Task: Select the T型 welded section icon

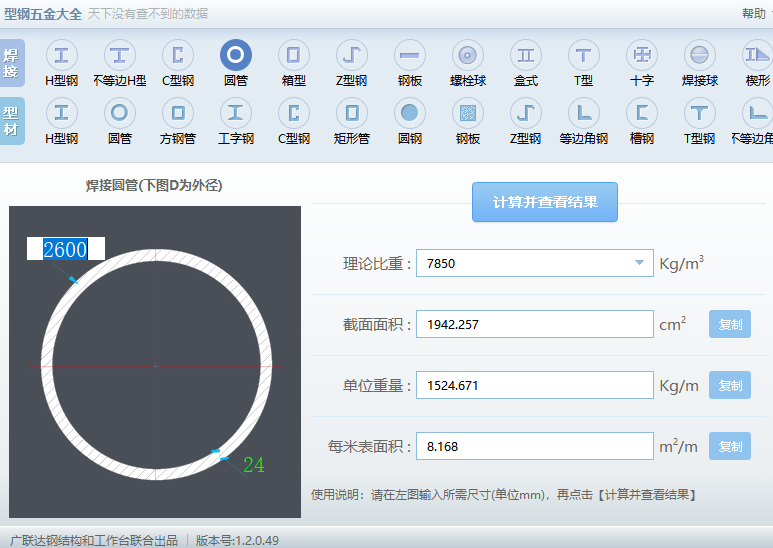Action: tap(584, 55)
